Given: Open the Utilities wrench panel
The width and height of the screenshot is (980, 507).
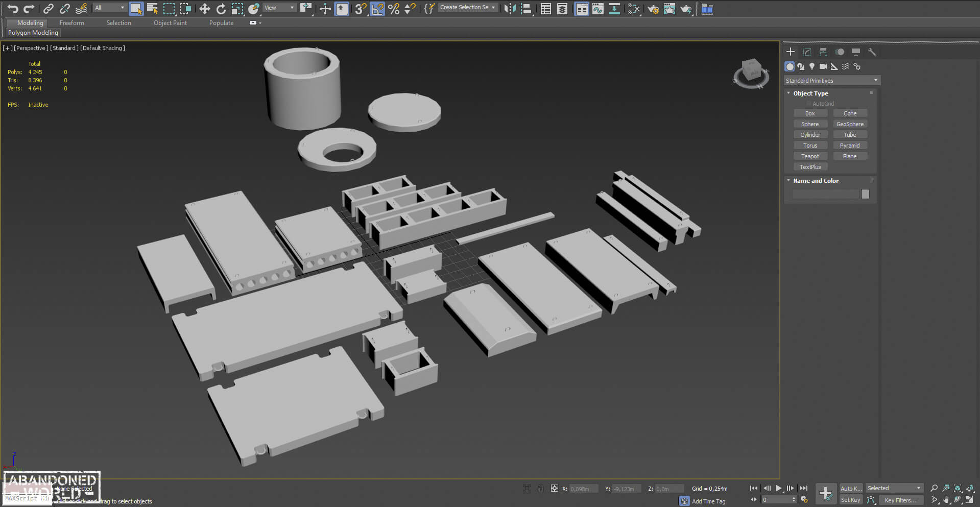Looking at the screenshot, I should pyautogui.click(x=872, y=52).
